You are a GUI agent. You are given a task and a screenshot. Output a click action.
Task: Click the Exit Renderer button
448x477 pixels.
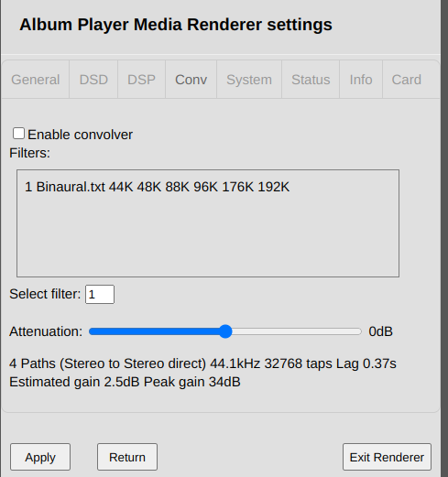(387, 457)
